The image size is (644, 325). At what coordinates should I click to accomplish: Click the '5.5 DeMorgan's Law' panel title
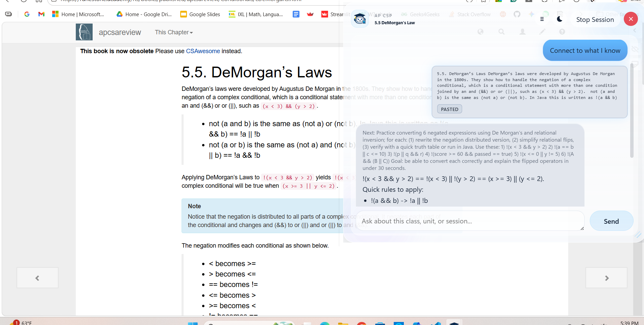coord(395,23)
